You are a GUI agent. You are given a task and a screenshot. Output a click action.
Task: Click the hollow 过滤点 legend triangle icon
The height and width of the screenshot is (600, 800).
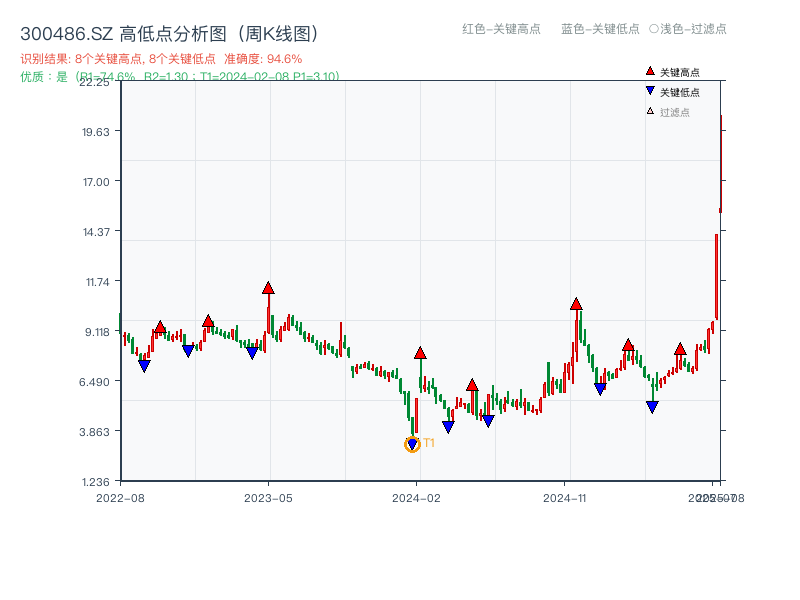tap(650, 111)
